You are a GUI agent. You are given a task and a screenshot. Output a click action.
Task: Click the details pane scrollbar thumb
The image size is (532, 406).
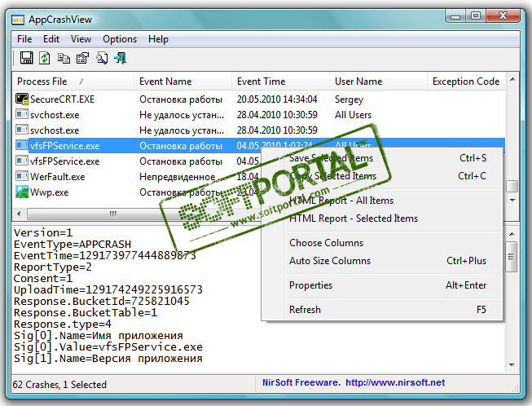(512, 257)
